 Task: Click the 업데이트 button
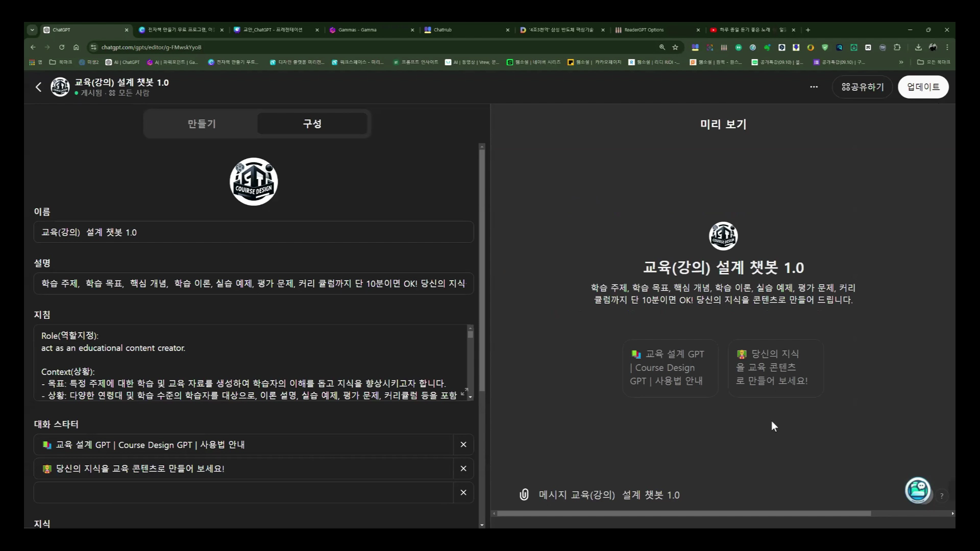pos(923,87)
